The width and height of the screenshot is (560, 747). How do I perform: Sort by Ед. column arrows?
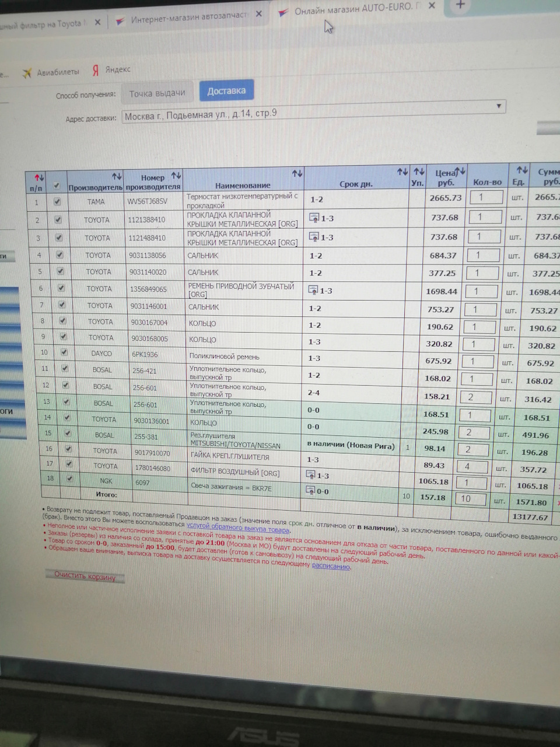pos(522,170)
